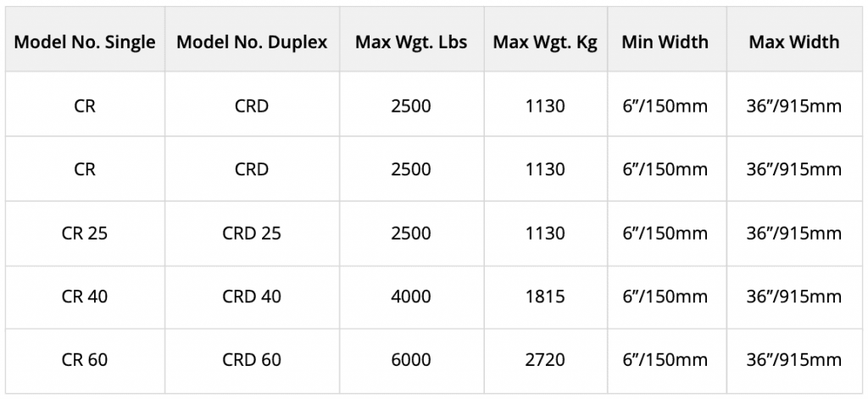
Task: Select Max Width value in CR 40 row
Action: (x=794, y=296)
